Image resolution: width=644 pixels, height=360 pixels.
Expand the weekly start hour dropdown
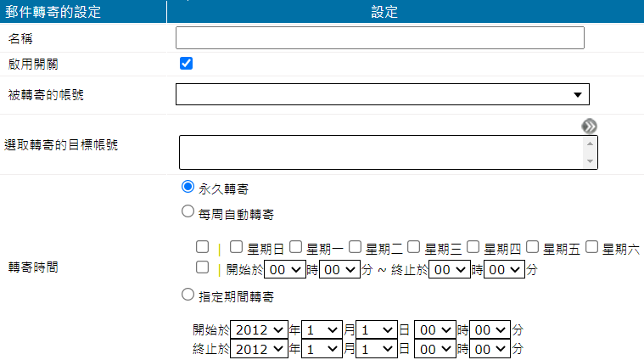[284, 269]
